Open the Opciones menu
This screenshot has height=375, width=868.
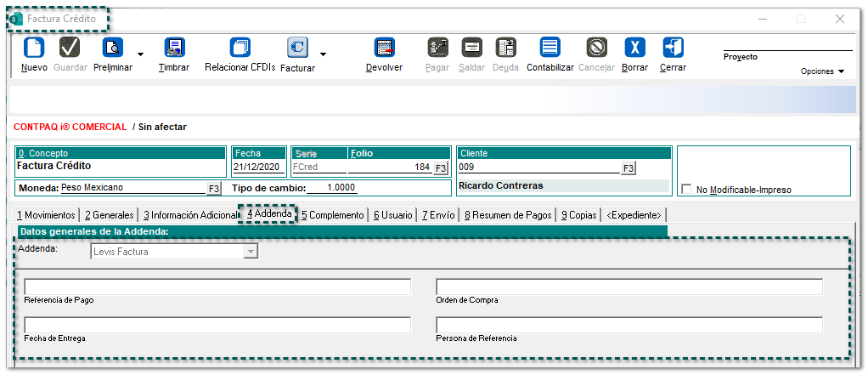click(x=822, y=71)
